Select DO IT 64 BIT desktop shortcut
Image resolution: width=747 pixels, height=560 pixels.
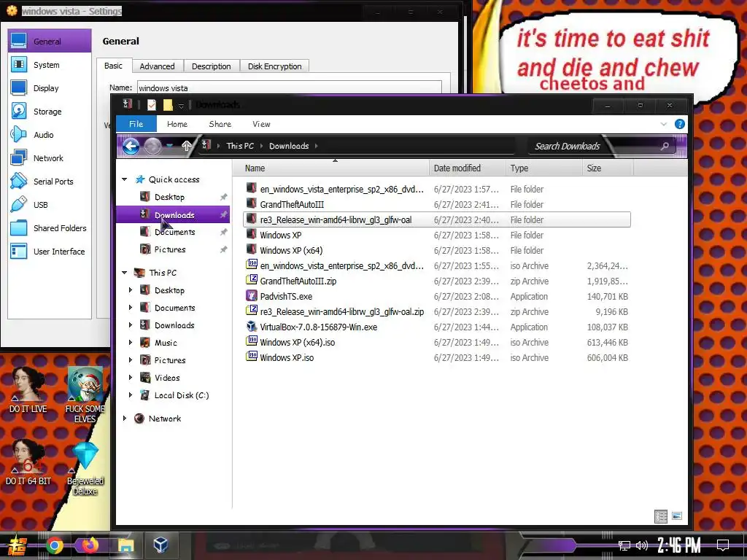tap(28, 462)
